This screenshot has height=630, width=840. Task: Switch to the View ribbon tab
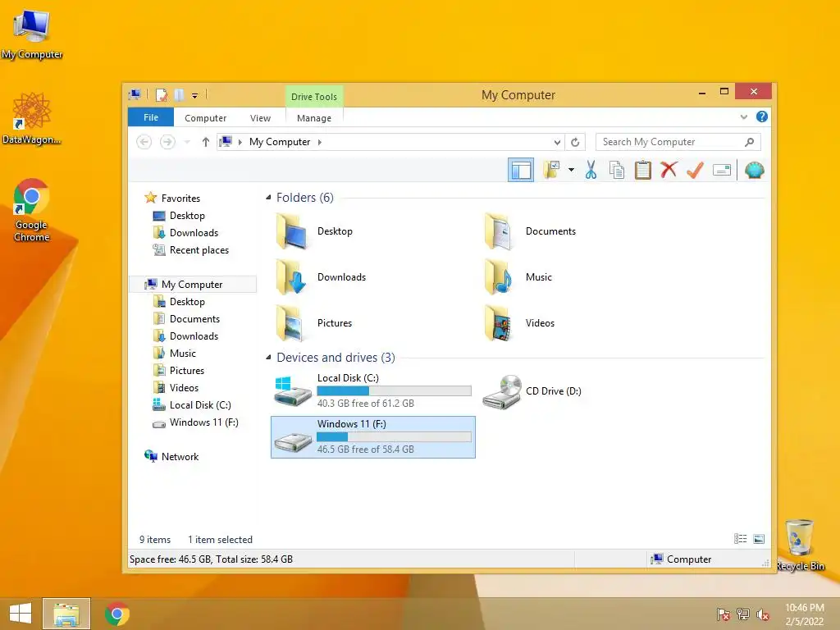pyautogui.click(x=260, y=118)
